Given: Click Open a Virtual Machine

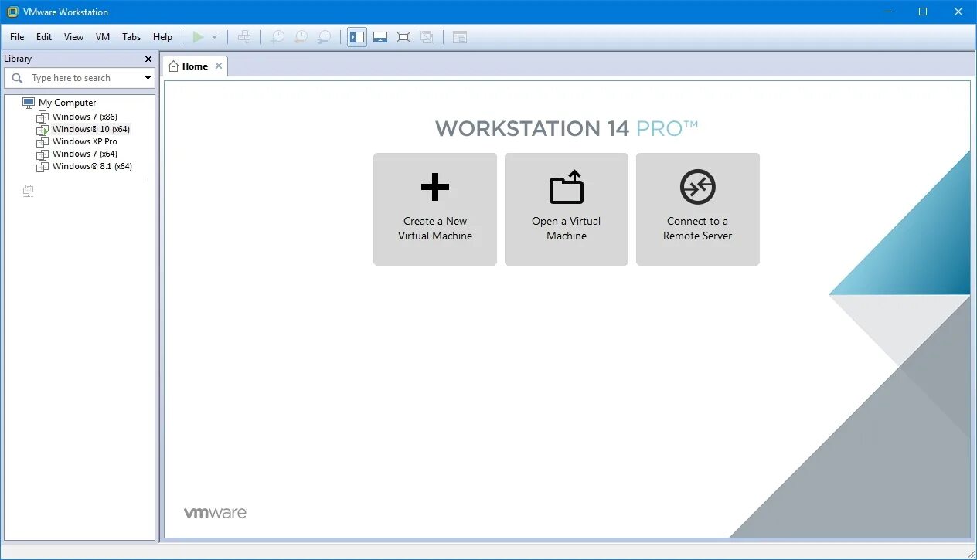Looking at the screenshot, I should tap(566, 209).
